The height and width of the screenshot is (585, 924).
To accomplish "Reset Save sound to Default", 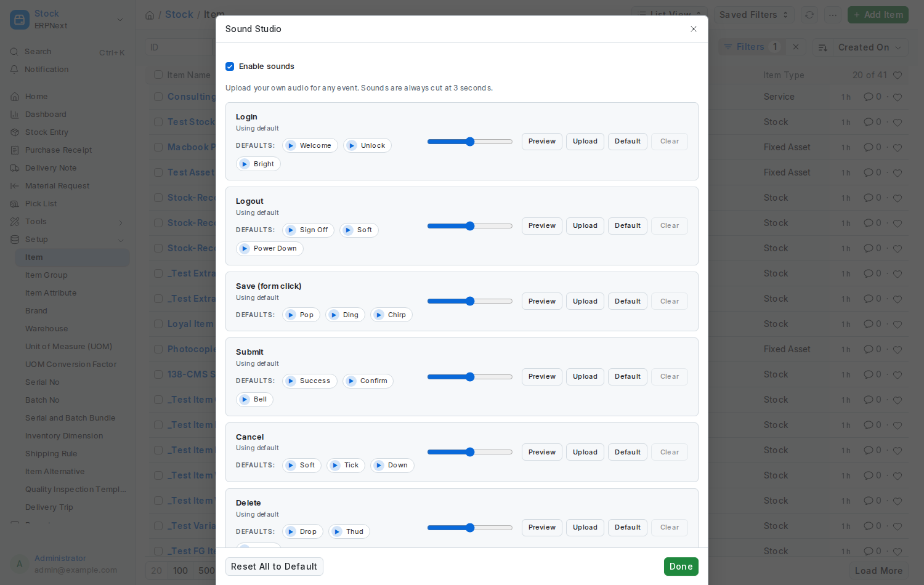I will 628,302.
